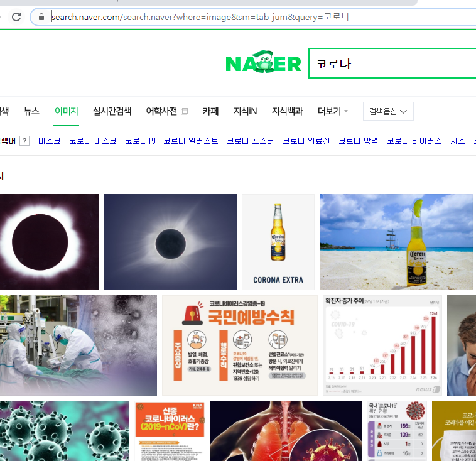Click related search 코로나19
The height and width of the screenshot is (461, 476).
tap(140, 141)
